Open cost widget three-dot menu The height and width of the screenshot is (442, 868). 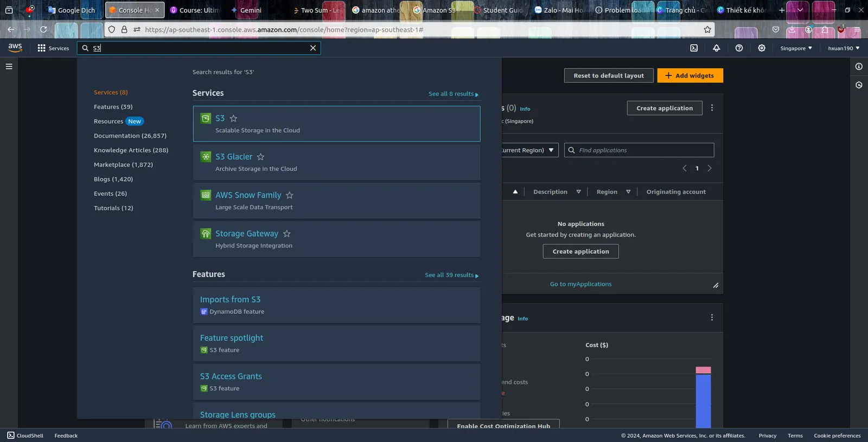pyautogui.click(x=712, y=318)
